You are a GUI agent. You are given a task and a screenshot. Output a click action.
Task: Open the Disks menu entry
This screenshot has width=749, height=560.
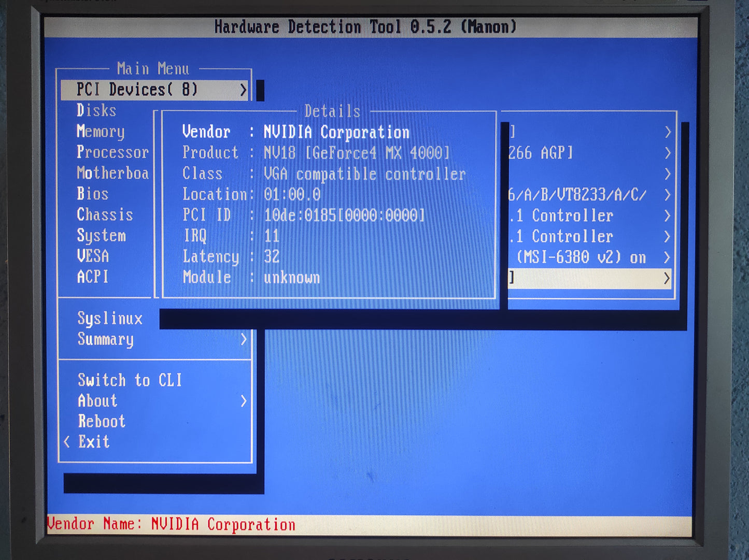96,110
